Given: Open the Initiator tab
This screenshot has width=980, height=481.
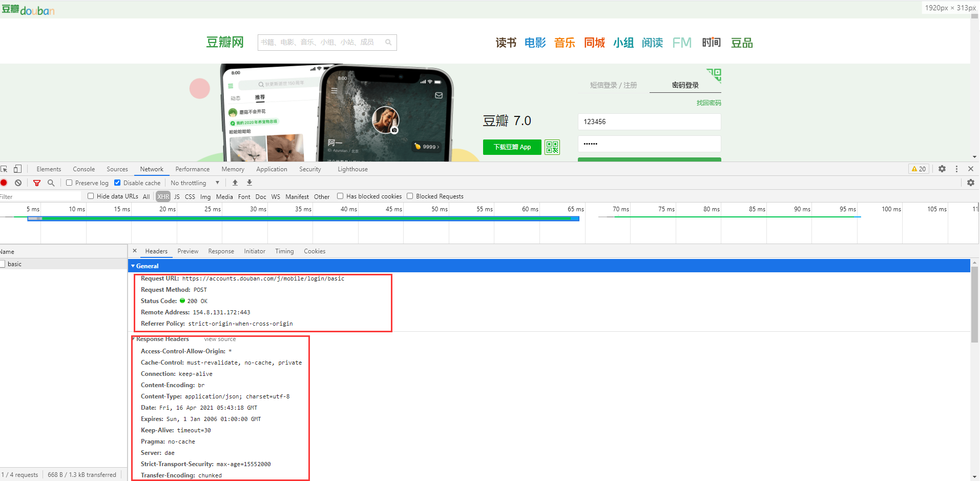Looking at the screenshot, I should pos(255,251).
